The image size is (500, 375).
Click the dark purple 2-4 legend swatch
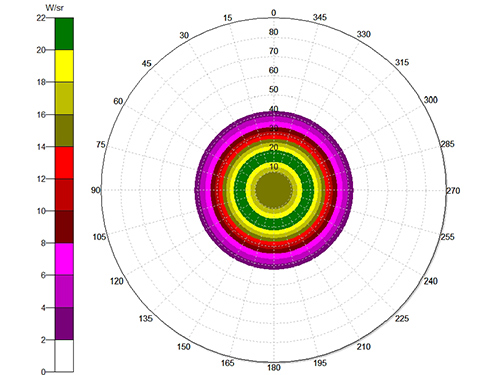point(64,323)
